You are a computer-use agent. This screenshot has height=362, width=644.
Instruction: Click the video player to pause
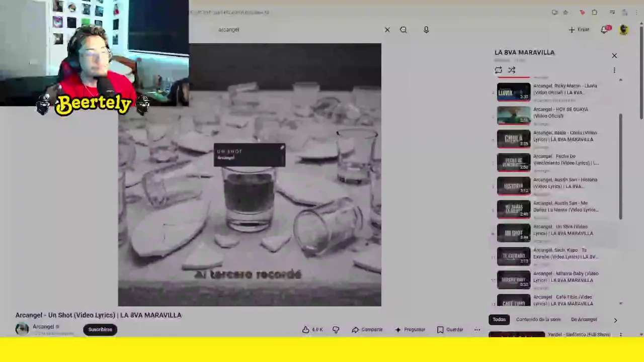[x=250, y=174]
